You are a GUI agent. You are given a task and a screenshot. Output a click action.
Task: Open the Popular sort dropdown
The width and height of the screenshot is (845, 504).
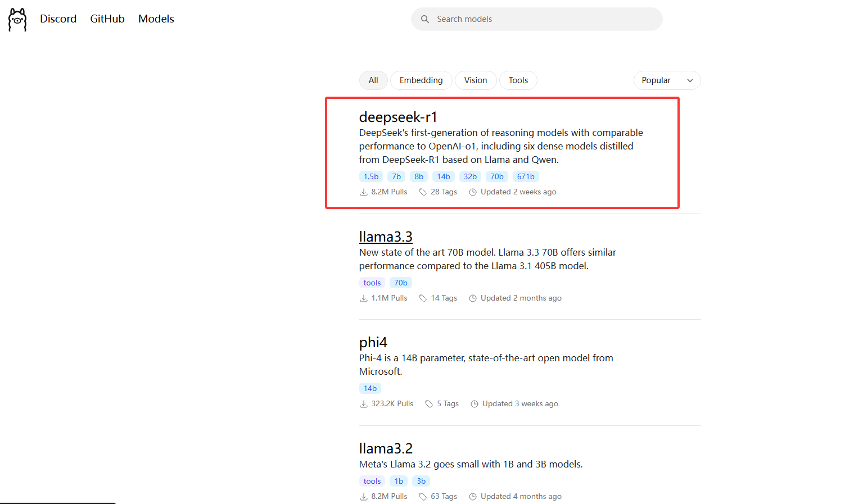pos(667,80)
